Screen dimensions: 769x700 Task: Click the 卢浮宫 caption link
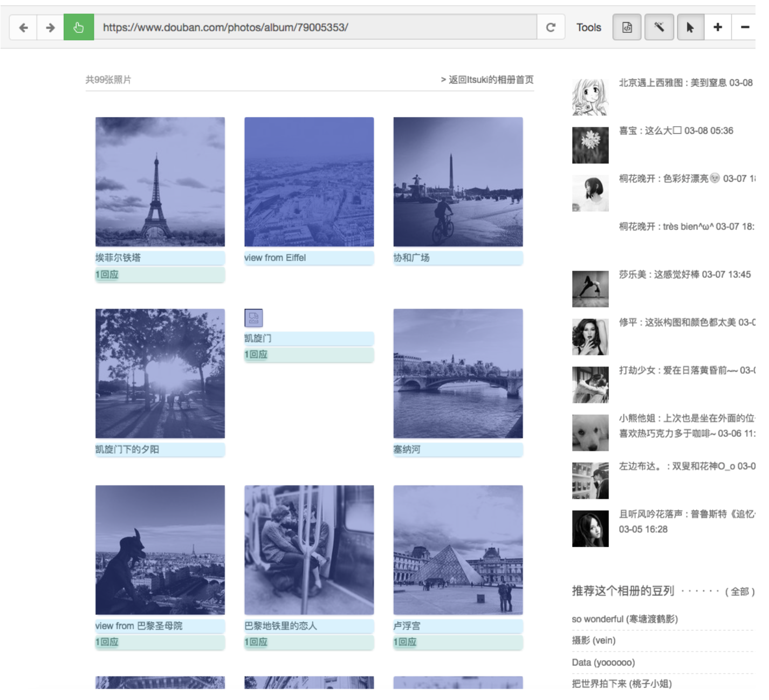[x=407, y=626]
